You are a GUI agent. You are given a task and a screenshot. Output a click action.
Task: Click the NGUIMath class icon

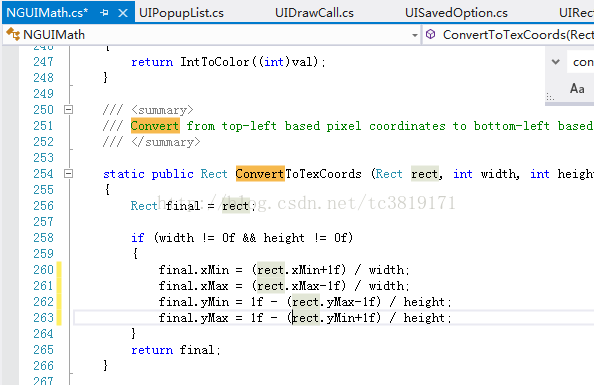[x=13, y=34]
